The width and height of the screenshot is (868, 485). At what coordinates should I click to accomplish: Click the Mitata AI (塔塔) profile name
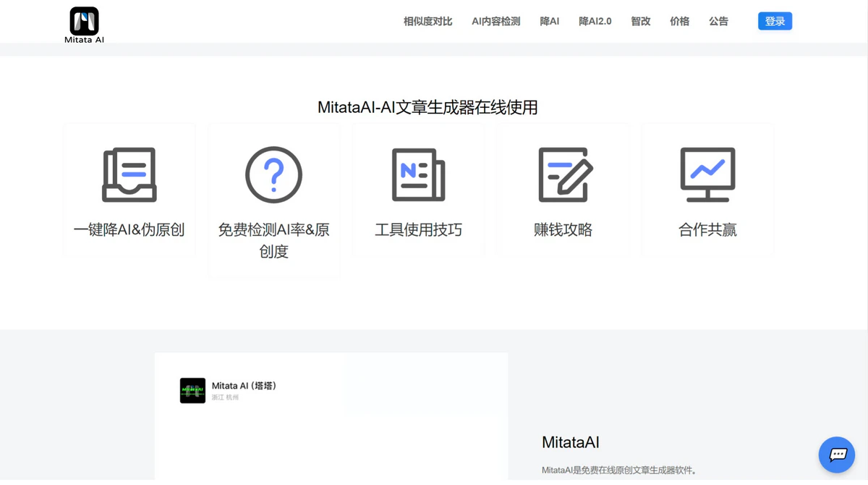click(244, 386)
